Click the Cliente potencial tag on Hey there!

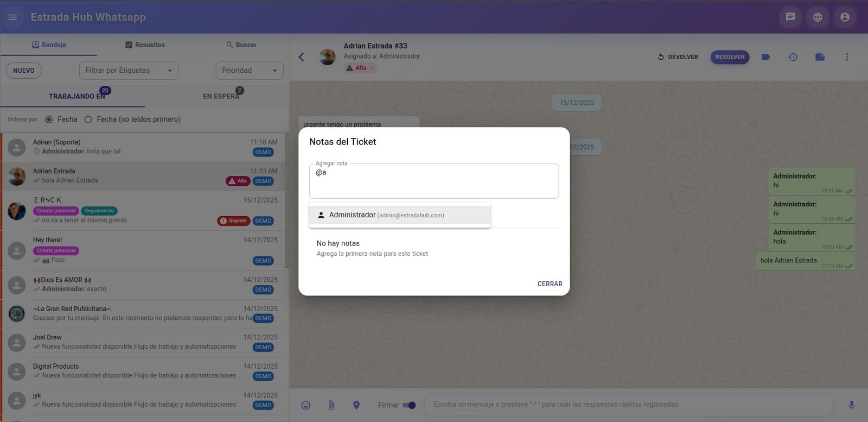point(56,251)
